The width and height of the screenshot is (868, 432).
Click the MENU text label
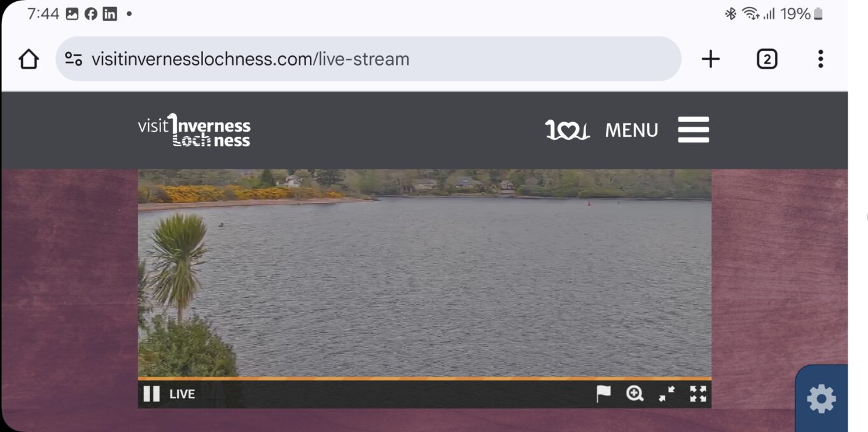point(631,130)
